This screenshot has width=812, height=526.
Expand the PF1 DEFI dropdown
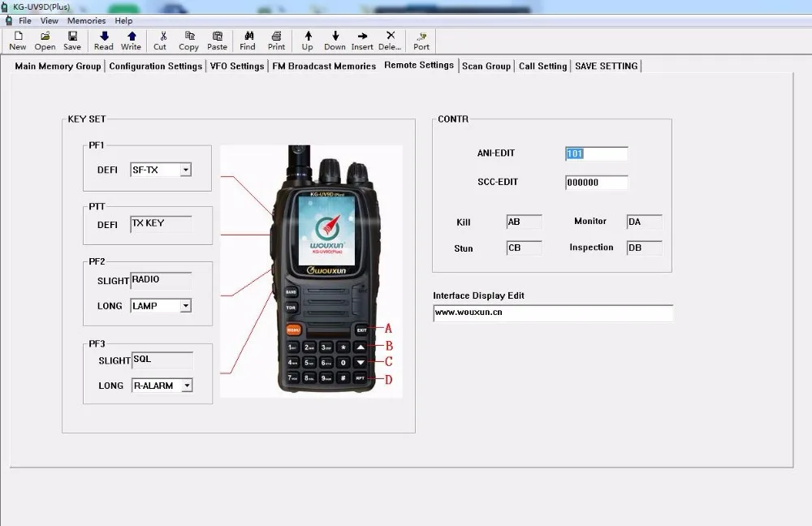pos(186,170)
